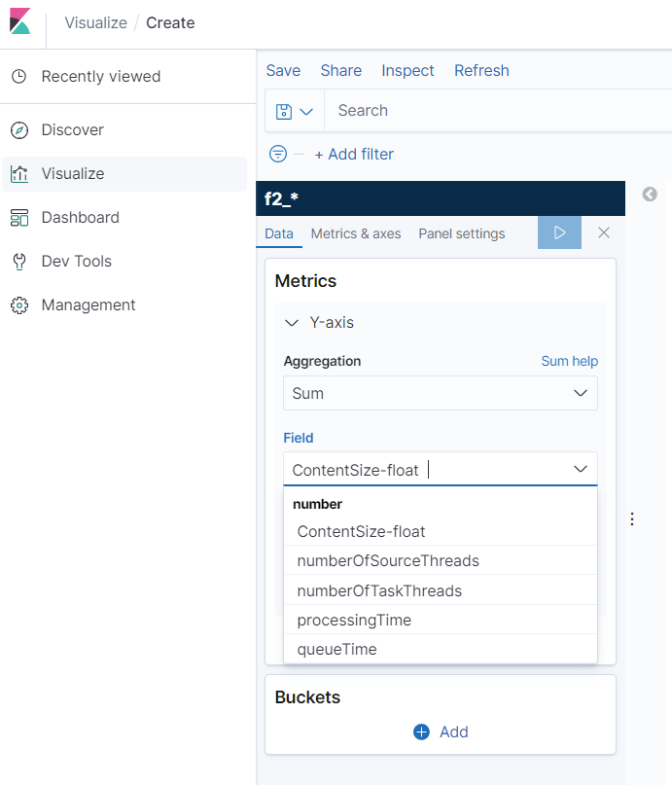The width and height of the screenshot is (672, 785).
Task: Go to the Visualize breadcrumb
Action: (x=95, y=23)
